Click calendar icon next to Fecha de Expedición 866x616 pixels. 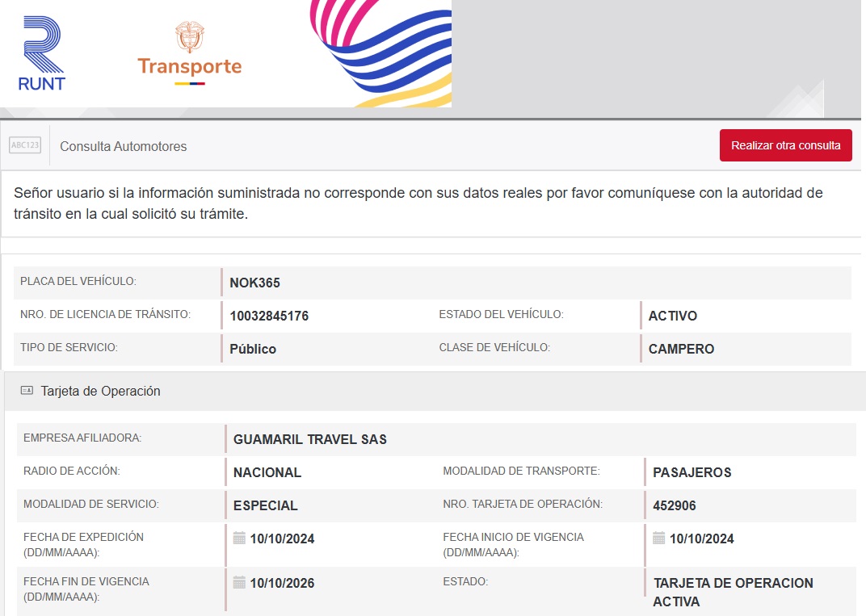point(239,538)
